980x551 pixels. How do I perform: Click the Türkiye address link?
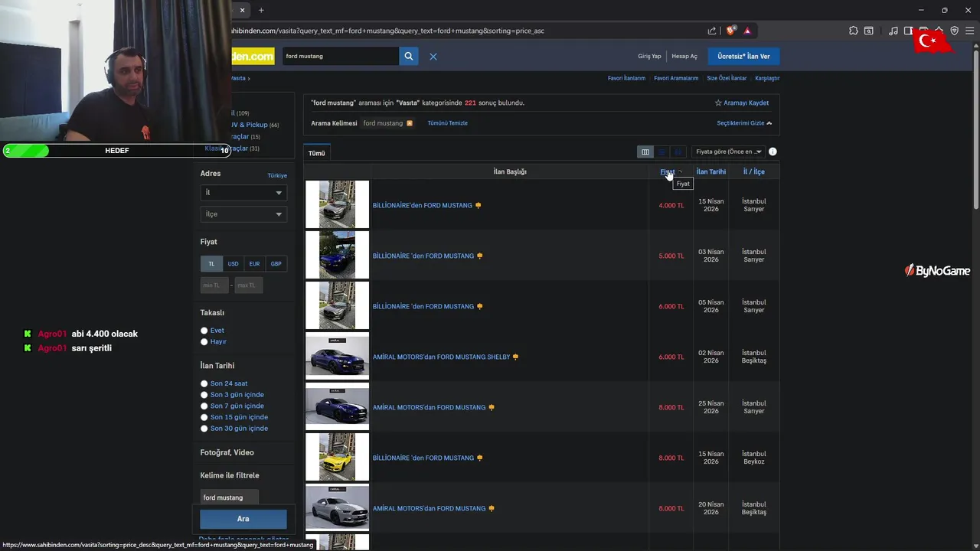point(277,175)
